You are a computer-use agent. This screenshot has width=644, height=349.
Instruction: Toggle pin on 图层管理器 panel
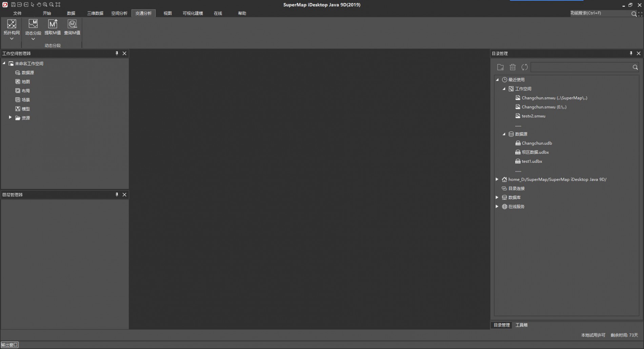pyautogui.click(x=117, y=195)
